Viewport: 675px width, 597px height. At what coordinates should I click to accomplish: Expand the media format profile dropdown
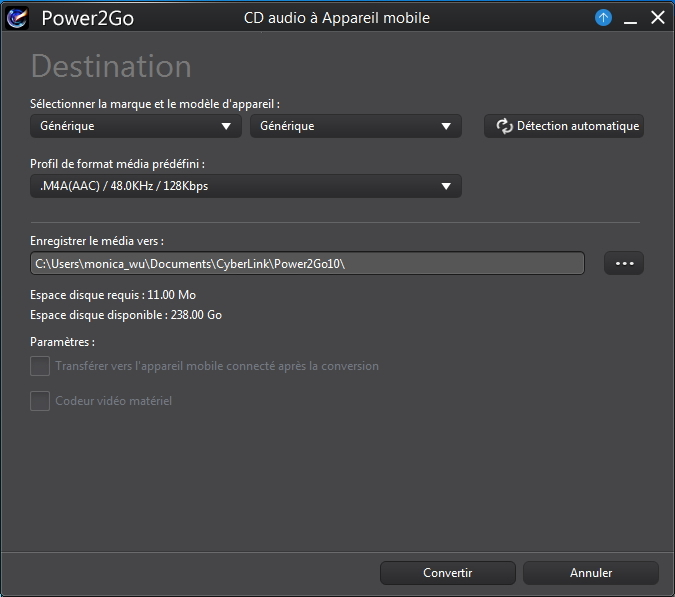[246, 186]
